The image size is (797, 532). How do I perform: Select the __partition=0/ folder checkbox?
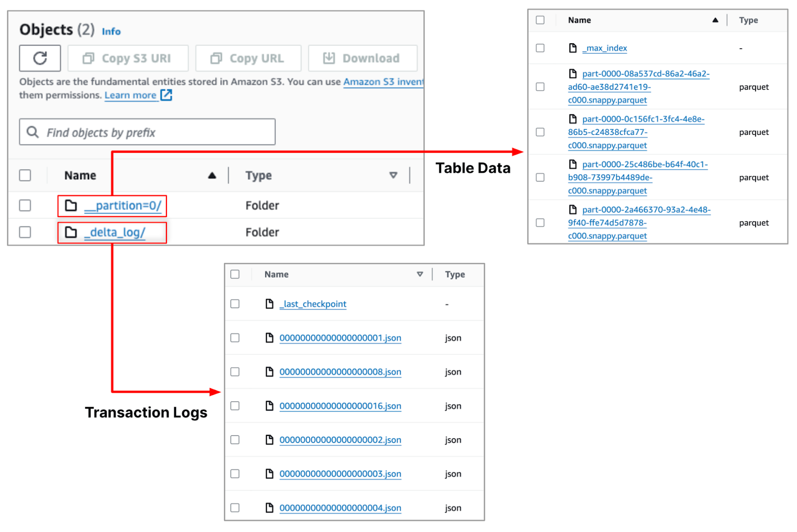click(x=25, y=206)
